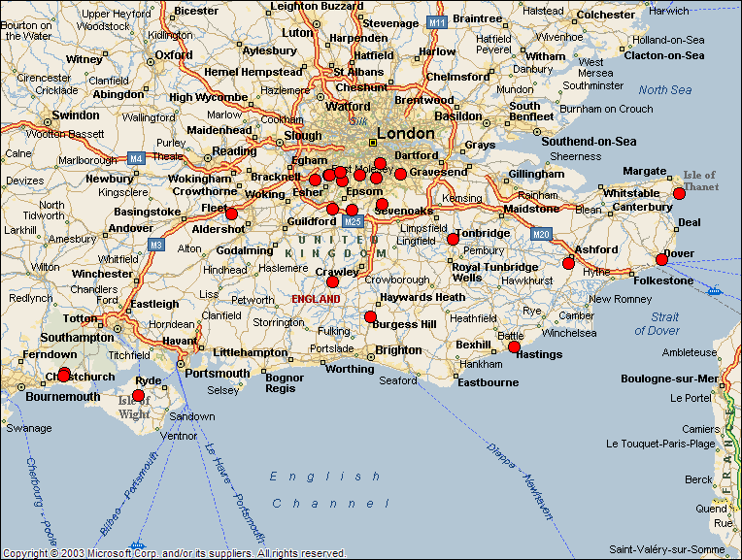The width and height of the screenshot is (742, 560).
Task: Select the M3 motorway shield
Action: 156,245
